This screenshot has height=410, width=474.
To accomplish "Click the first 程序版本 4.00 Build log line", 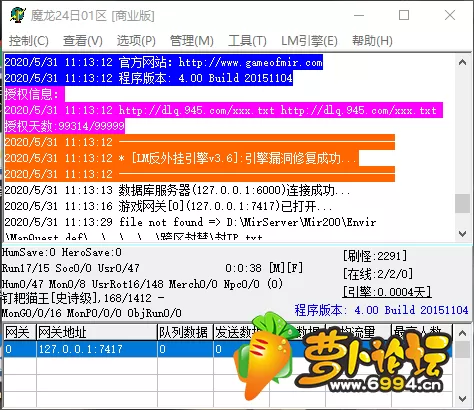I will (x=149, y=78).
